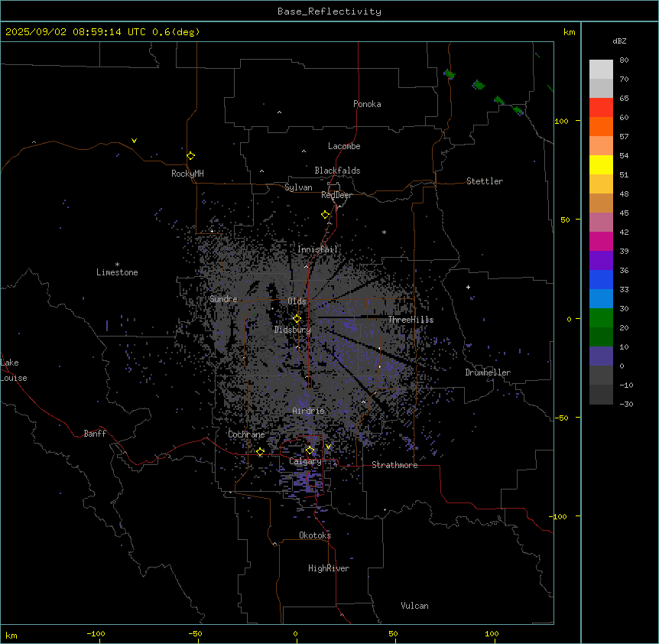Click the Didsbury town label

point(293,330)
